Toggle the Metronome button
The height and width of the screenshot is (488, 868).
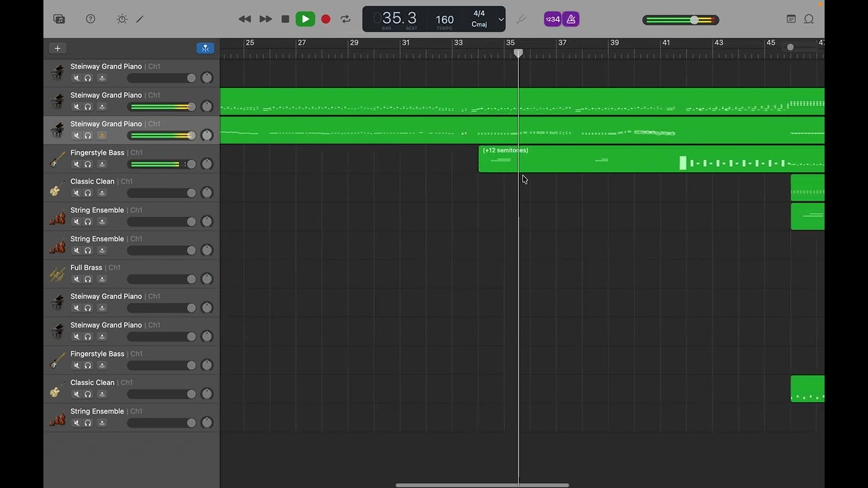tap(571, 19)
